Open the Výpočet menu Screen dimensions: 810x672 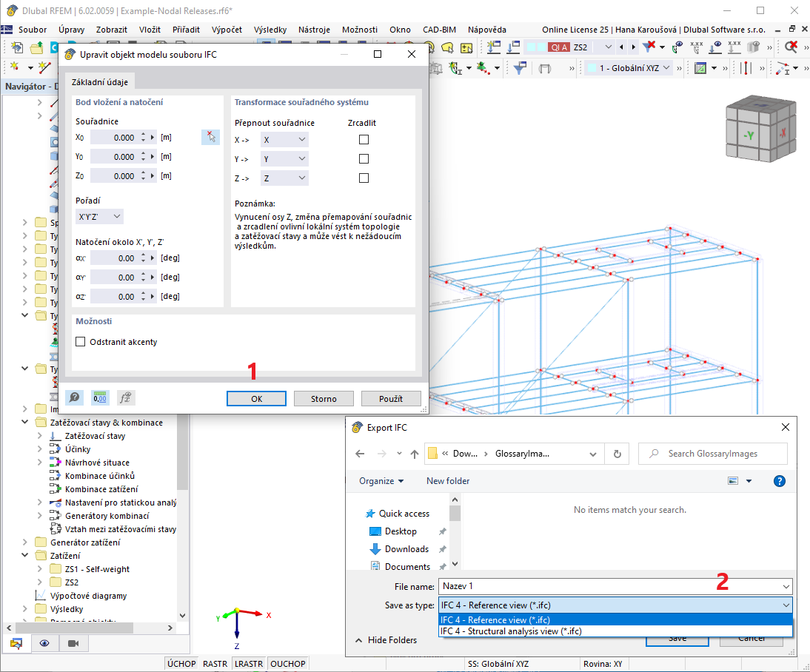[x=227, y=30]
